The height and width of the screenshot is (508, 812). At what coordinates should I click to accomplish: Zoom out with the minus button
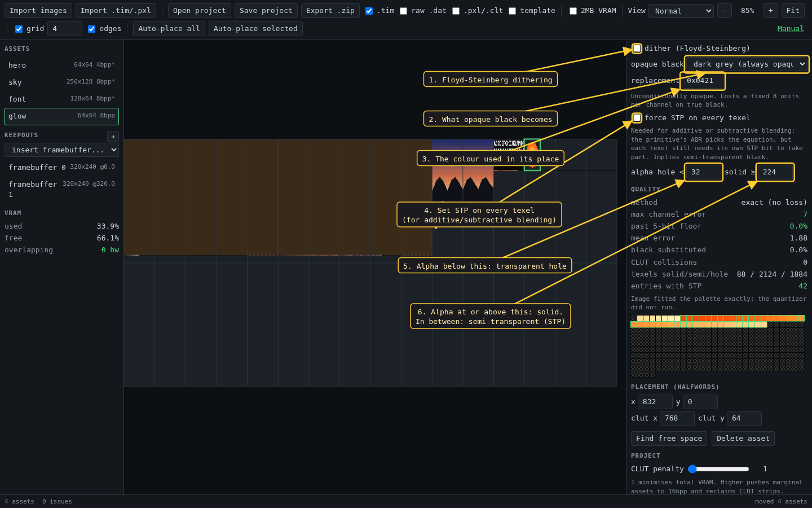click(725, 11)
